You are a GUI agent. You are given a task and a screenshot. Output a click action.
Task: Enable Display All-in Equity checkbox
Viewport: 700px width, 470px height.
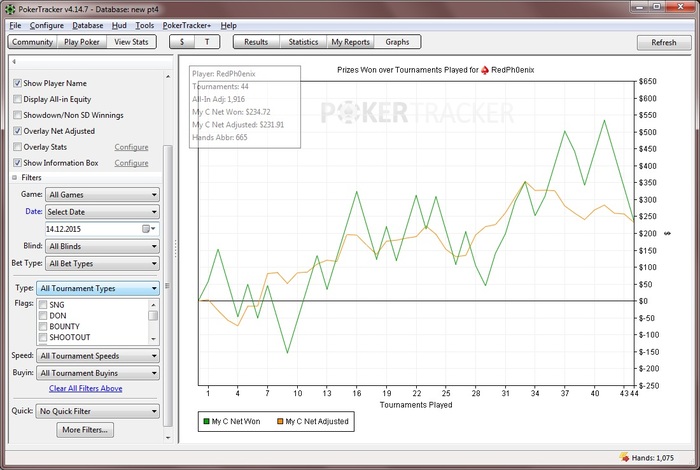click(x=18, y=99)
